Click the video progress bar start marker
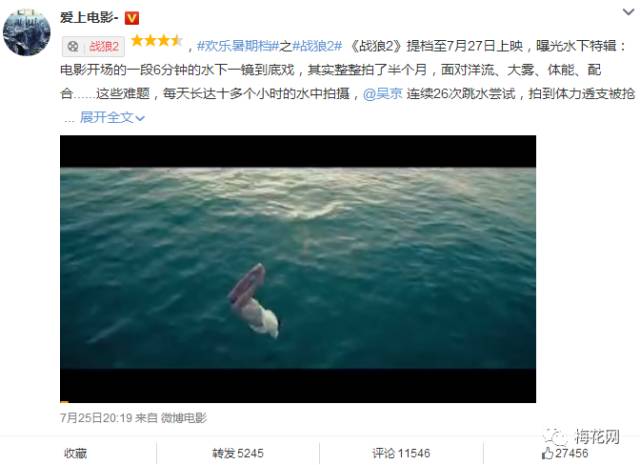The image size is (640, 465). 64,402
